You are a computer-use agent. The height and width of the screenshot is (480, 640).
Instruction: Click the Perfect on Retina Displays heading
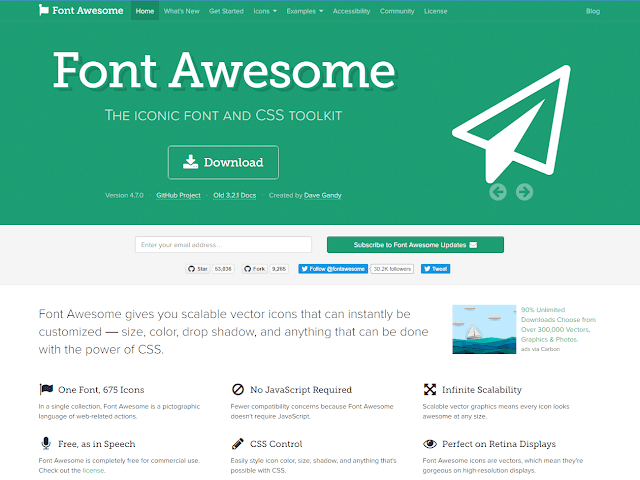point(499,444)
